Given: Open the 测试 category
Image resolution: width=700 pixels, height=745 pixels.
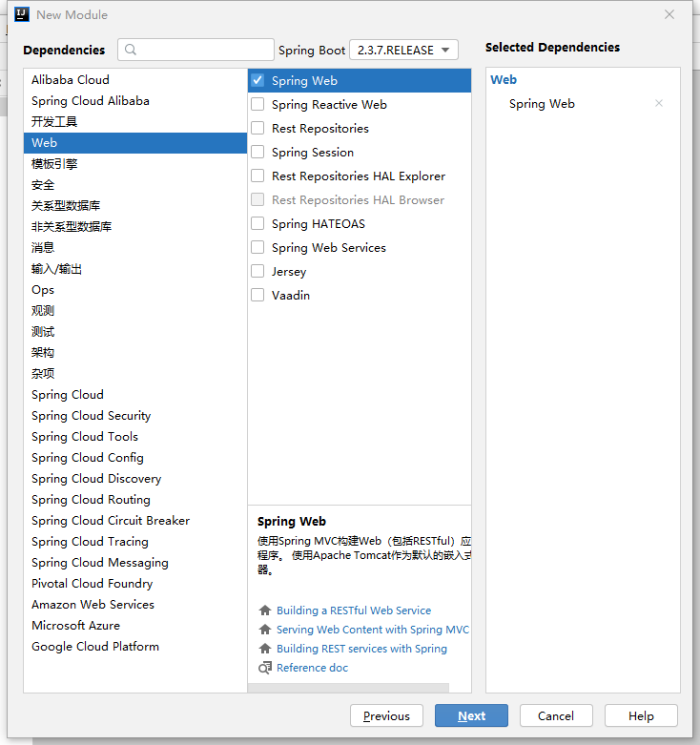Looking at the screenshot, I should (x=135, y=332).
